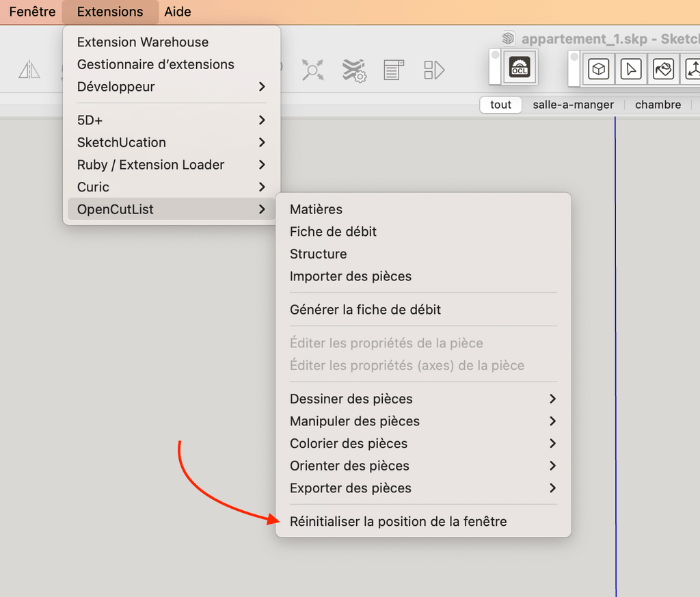
Task: Expand Orienter des pièces submenu
Action: pyautogui.click(x=423, y=466)
